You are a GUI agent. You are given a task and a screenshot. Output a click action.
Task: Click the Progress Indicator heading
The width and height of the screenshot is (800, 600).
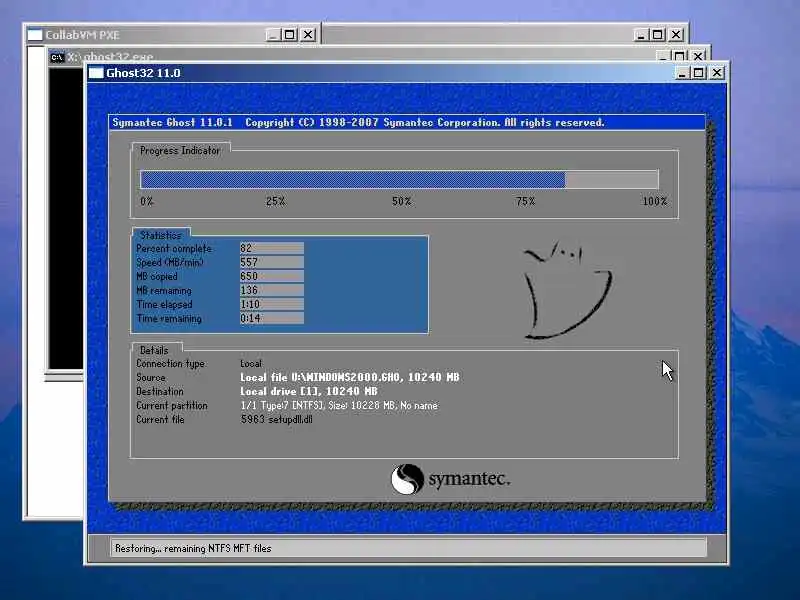[180, 151]
